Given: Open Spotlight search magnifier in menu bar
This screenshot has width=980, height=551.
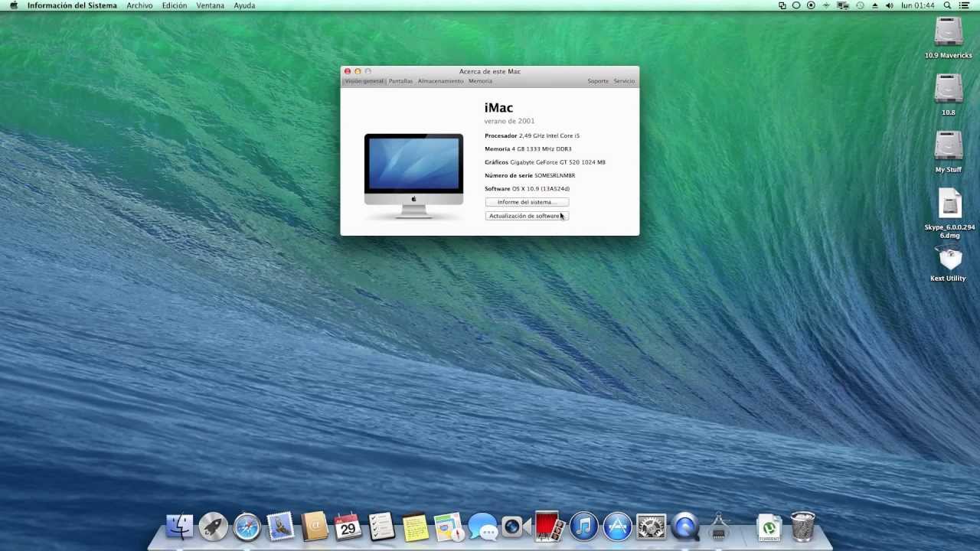Looking at the screenshot, I should coord(947,5).
